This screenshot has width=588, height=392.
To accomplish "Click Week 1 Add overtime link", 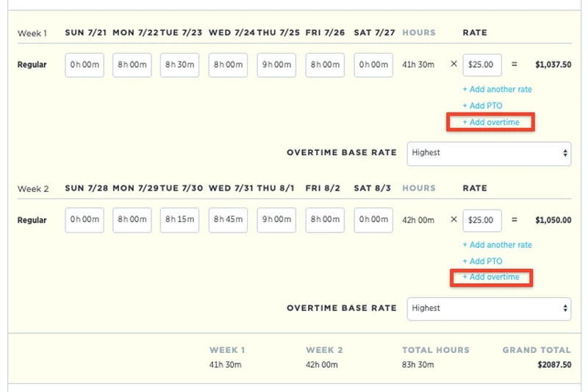I will (x=491, y=122).
